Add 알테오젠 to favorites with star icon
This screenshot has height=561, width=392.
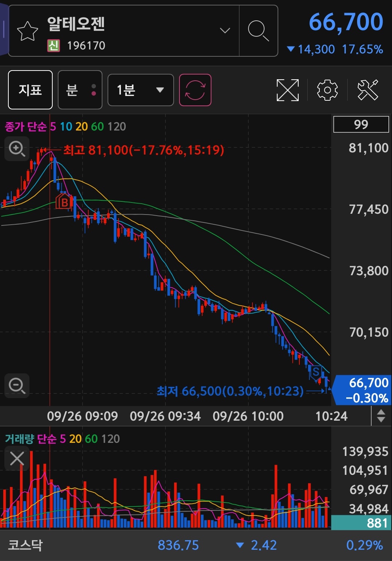tap(28, 31)
